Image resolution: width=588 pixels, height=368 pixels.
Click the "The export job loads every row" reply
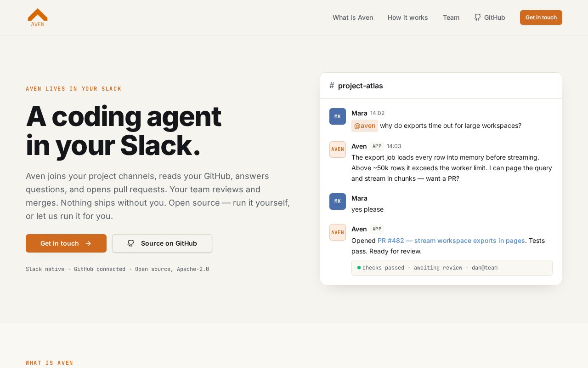(x=452, y=168)
